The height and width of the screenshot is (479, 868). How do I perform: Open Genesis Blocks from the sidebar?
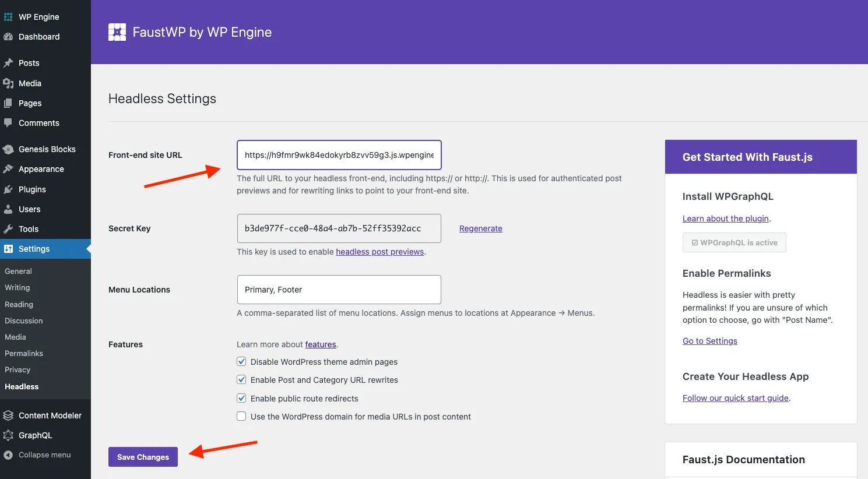10,149
